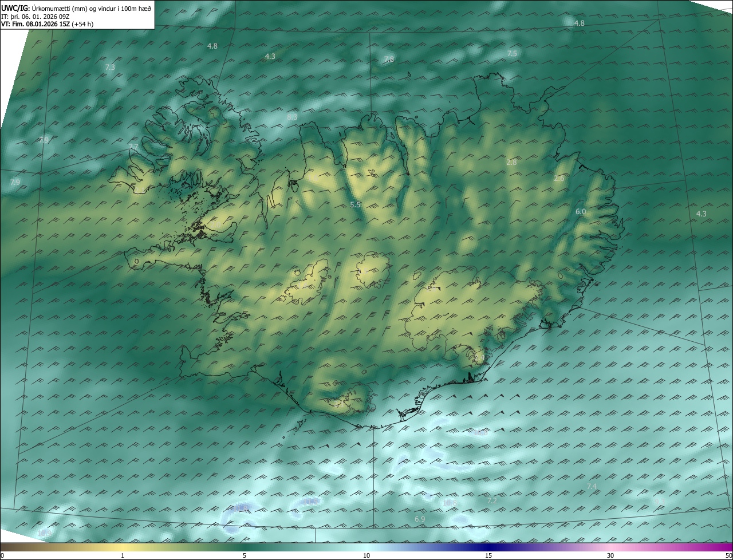Pick the light pink color at colorbar 30
This screenshot has width=733, height=560.
(x=610, y=547)
